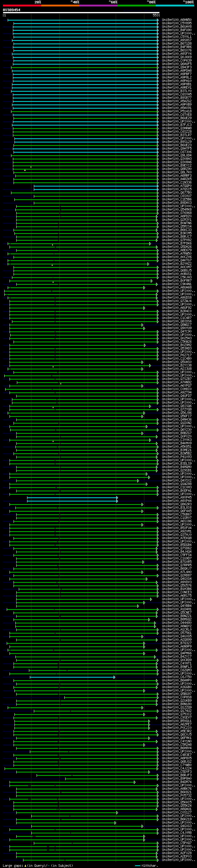
Task: Select the UniRef100_B6SX76 label
Action: (x=176, y=50)
